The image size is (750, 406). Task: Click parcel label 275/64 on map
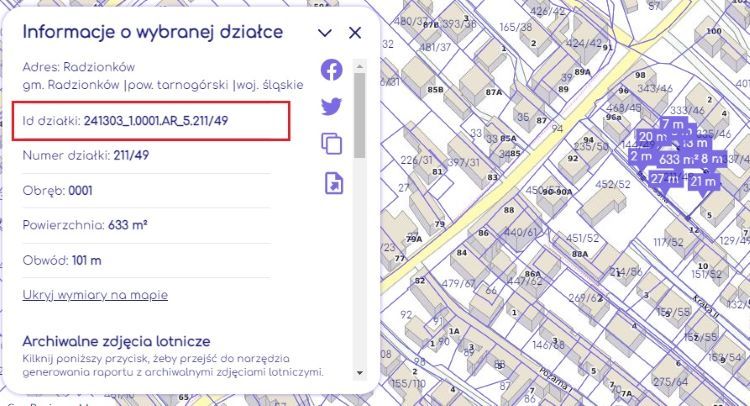pos(671,382)
